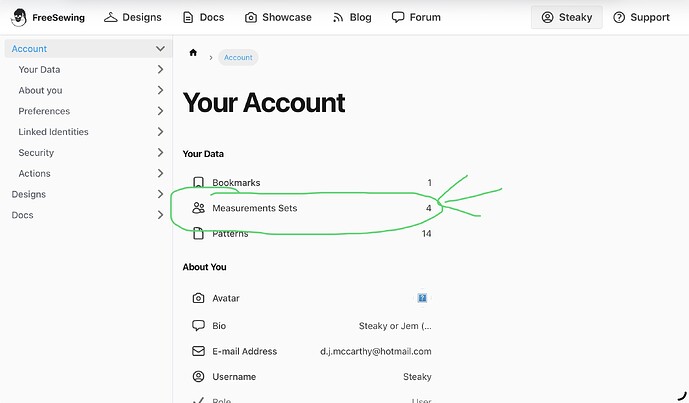
Task: Click the Support question mark icon
Action: [x=619, y=17]
